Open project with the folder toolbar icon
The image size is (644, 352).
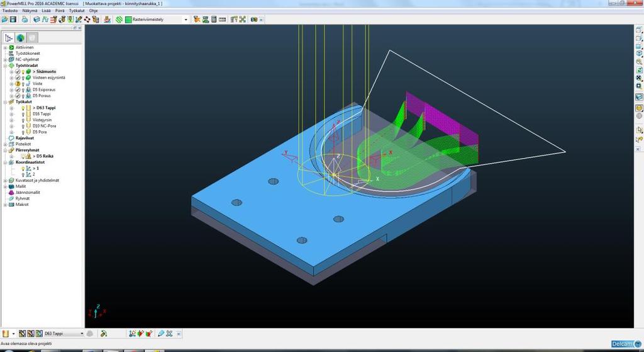[x=4, y=20]
